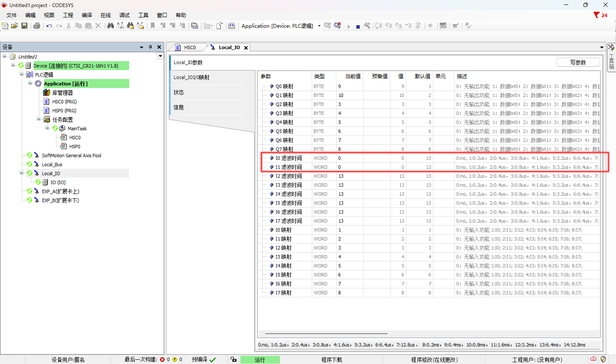
Task: Click the 运行 status indicator in status bar
Action: [260, 360]
